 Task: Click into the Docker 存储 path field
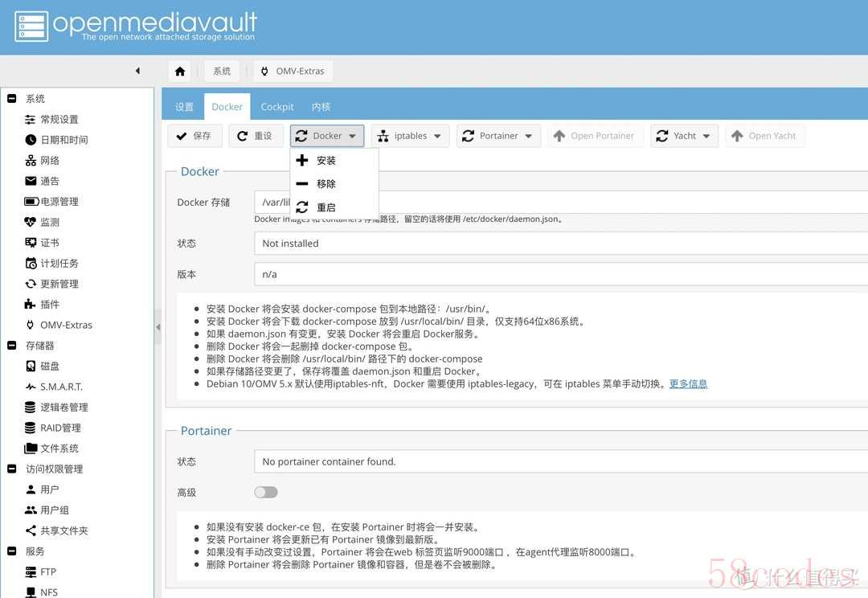[561, 202]
